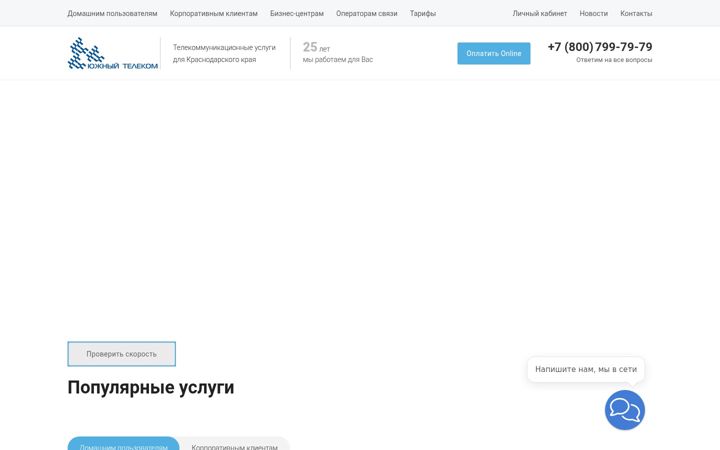
Task: Open Домашним пользователям in the top menu
Action: pyautogui.click(x=112, y=13)
